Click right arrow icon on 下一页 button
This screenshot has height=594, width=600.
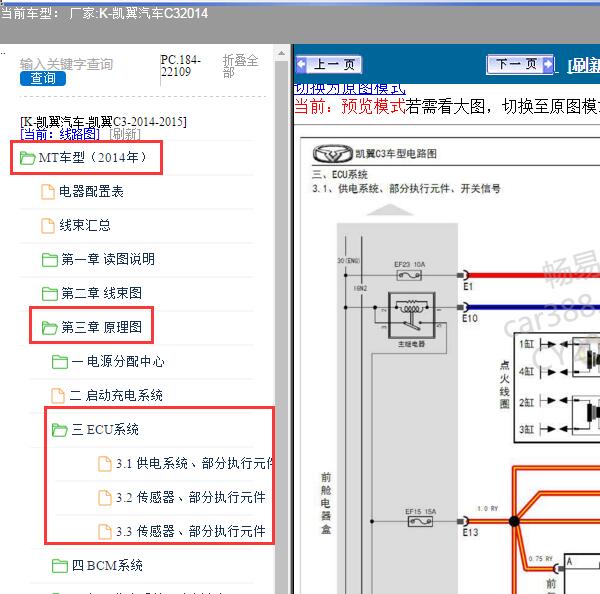[x=548, y=64]
